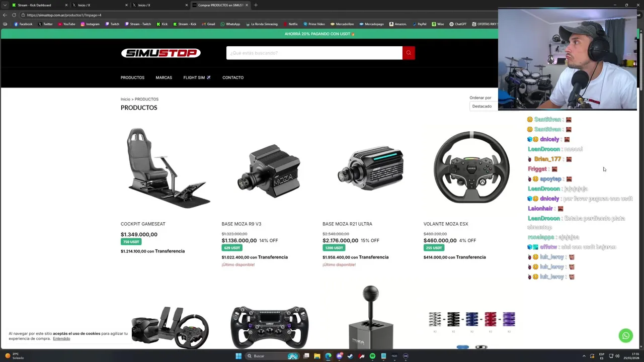This screenshot has width=644, height=362.
Task: Open the tab list chevron in browser
Action: 5,5
